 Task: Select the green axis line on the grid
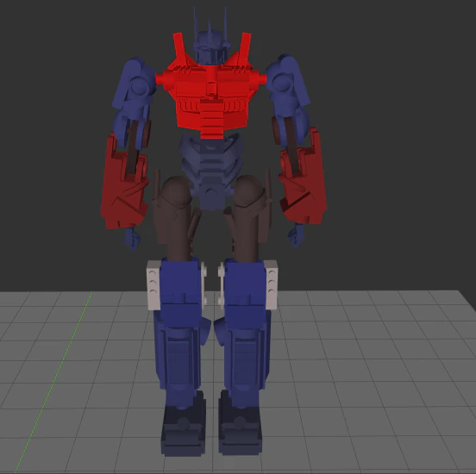click(x=54, y=383)
